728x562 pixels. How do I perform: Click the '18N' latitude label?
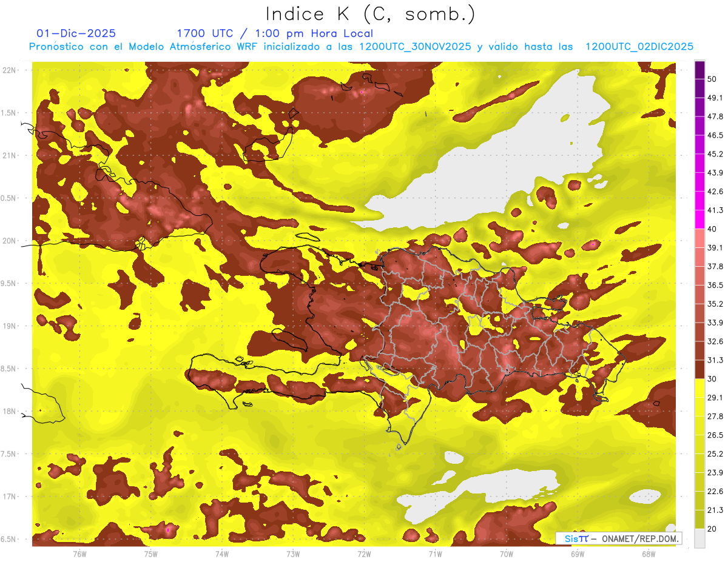pos(10,412)
